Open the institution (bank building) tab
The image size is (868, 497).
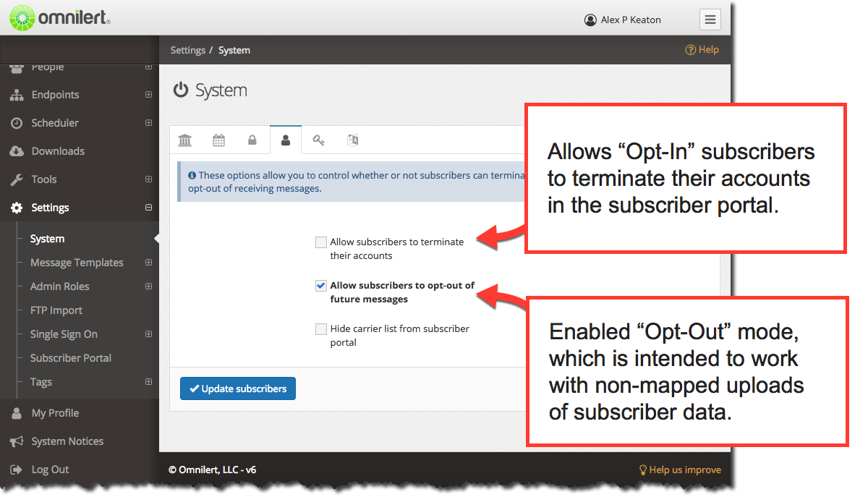(185, 140)
